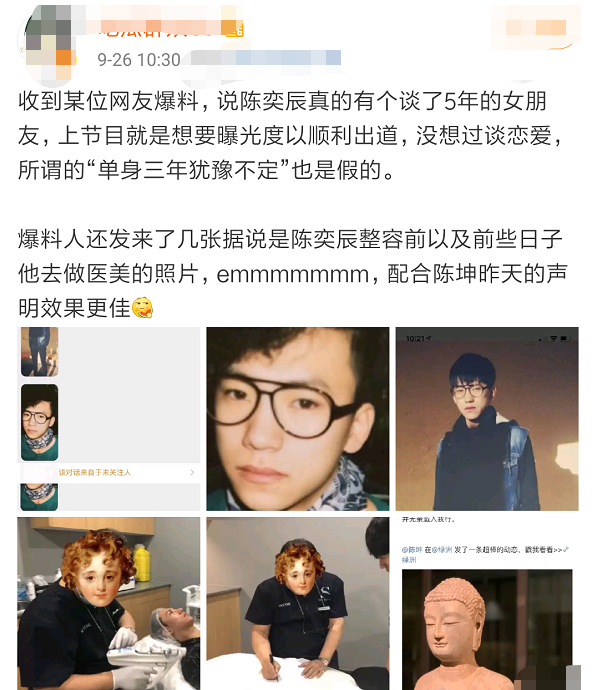Image resolution: width=596 pixels, height=690 pixels.
Task: Click the @陈坤 mention
Action: [x=412, y=549]
